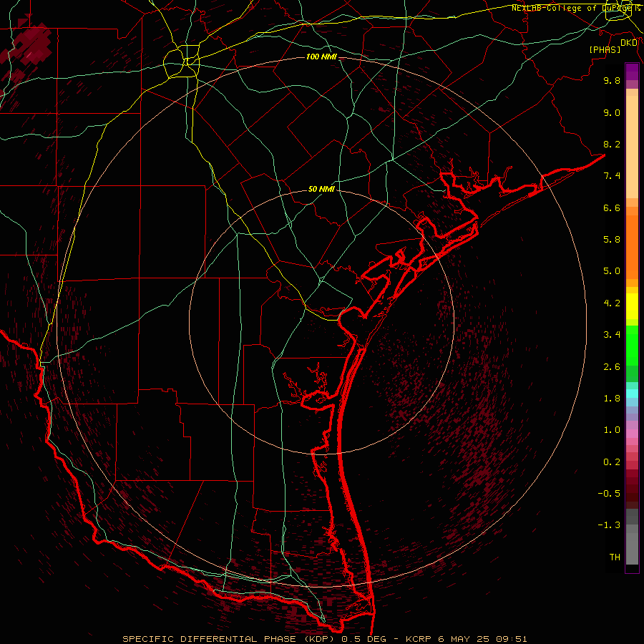Click the 100 NMI range ring label
The image size is (644, 644).
point(321,57)
